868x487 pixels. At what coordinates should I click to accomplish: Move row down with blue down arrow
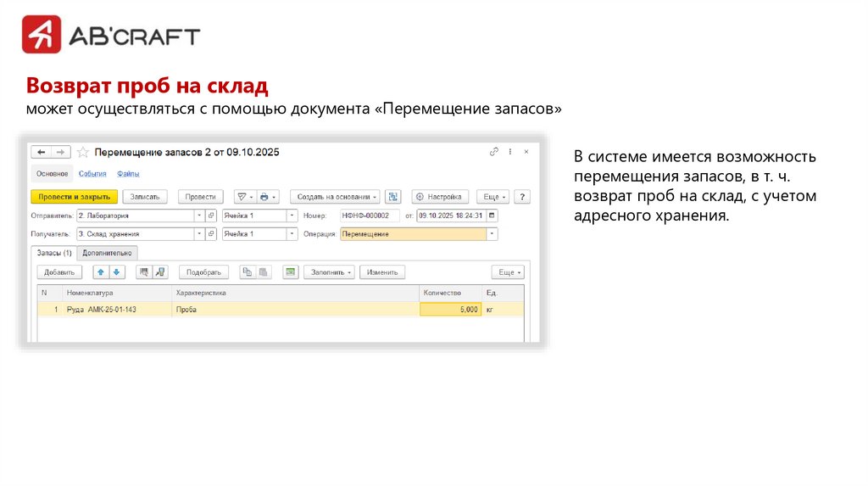tap(116, 272)
